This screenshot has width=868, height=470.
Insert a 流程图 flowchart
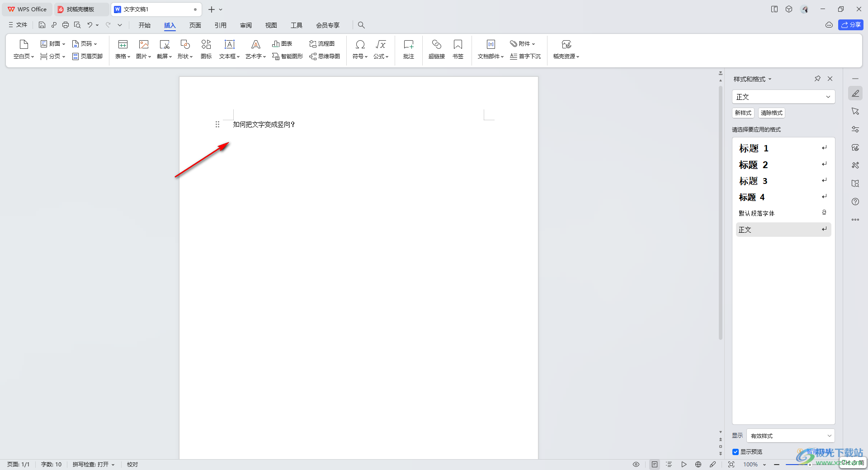tap(322, 44)
